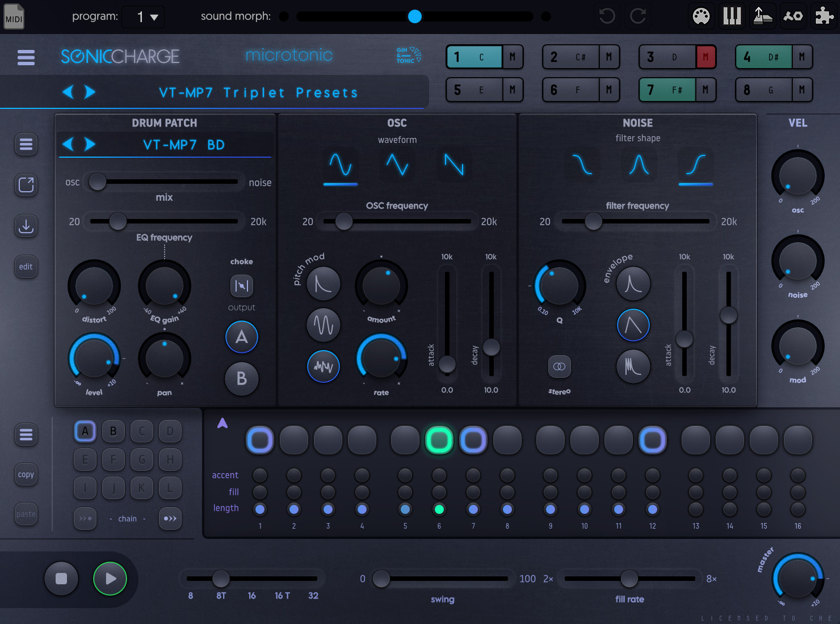Select sine pitch mod icon
840x624 pixels.
click(324, 325)
